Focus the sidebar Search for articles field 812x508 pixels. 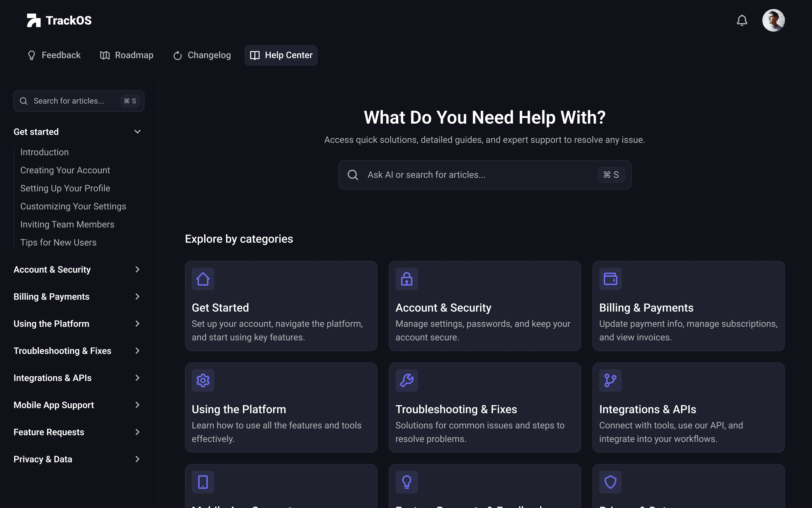coord(79,101)
